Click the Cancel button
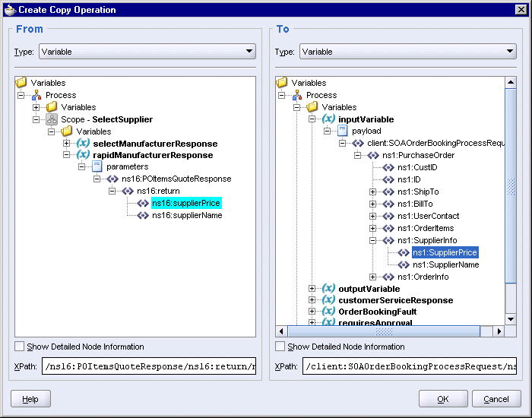The height and width of the screenshot is (418, 532). (x=496, y=399)
